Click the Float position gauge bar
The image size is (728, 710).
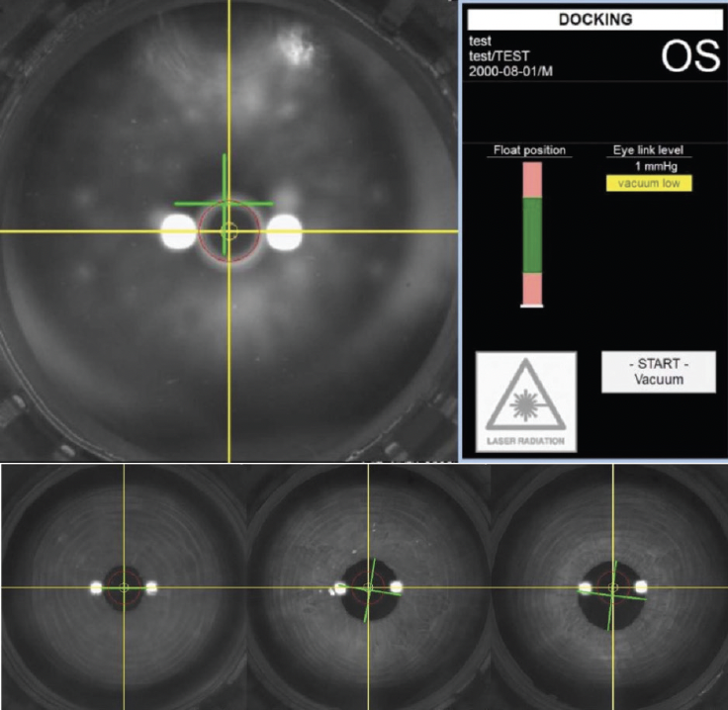click(x=532, y=234)
